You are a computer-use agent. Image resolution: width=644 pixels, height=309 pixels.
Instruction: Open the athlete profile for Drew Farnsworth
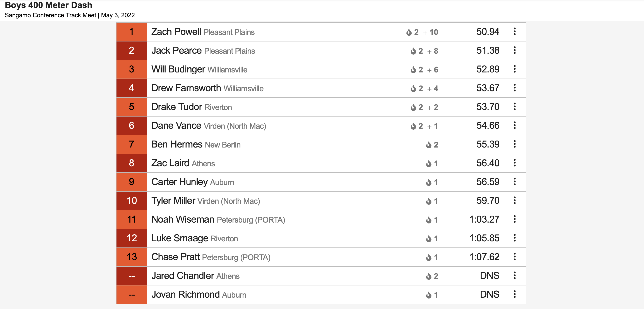click(x=186, y=88)
